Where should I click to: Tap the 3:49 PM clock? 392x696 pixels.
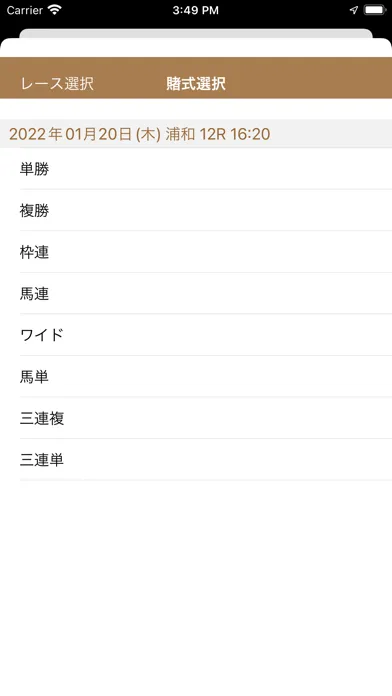196,10
